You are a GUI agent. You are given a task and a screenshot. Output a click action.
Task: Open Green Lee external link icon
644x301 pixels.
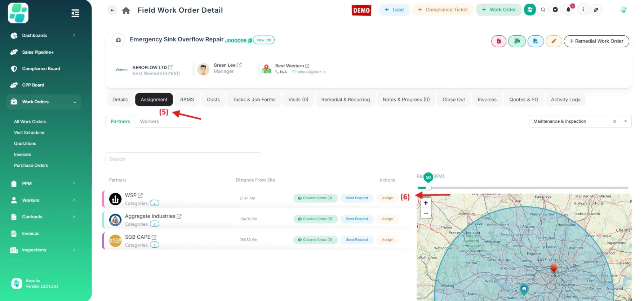coord(239,65)
